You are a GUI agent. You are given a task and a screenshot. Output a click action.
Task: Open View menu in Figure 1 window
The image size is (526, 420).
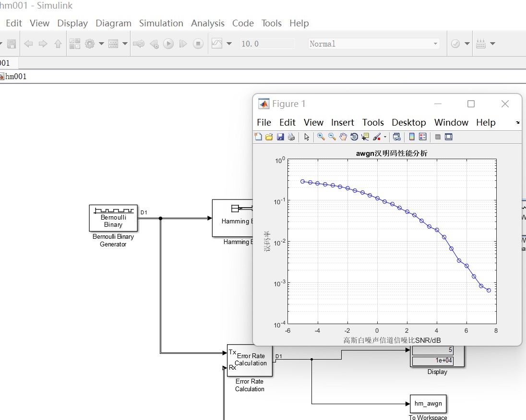[313, 122]
